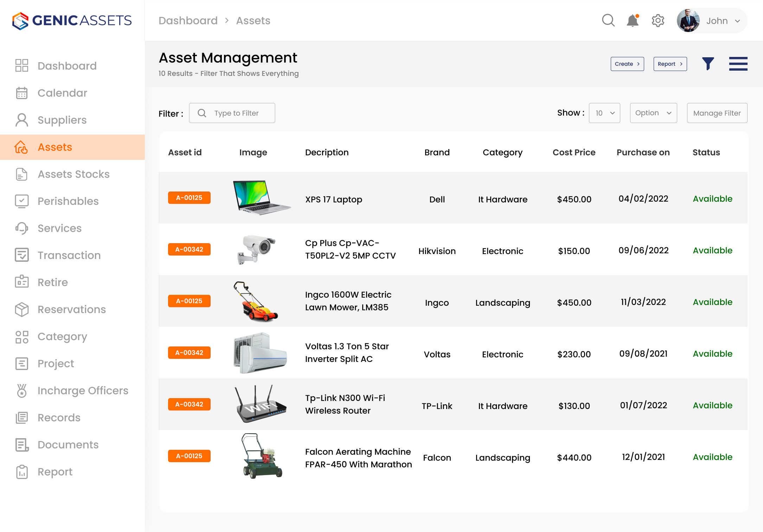
Task: Click the Project list icon
Action: (22, 363)
